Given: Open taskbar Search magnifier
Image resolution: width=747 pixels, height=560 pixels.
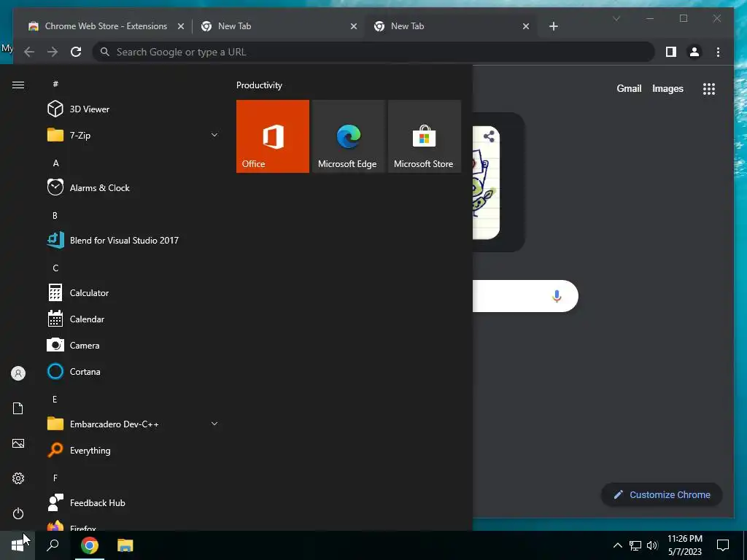Looking at the screenshot, I should pyautogui.click(x=53, y=545).
